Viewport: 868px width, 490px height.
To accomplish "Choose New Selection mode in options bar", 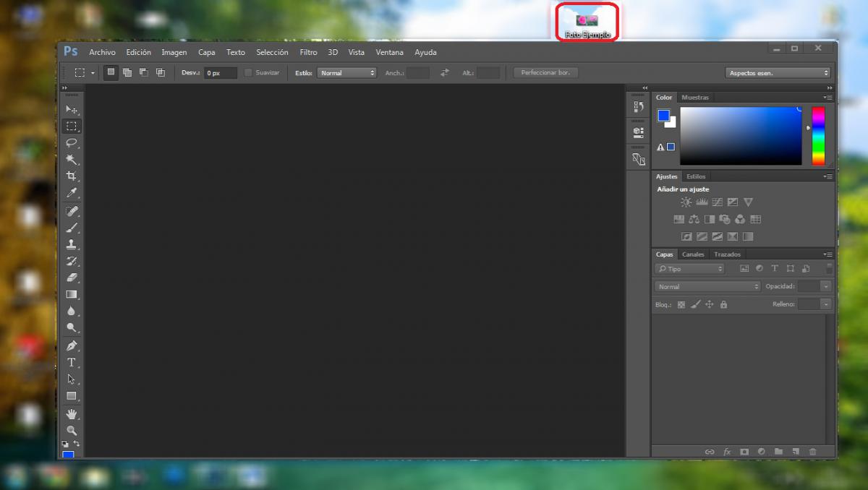I will (x=111, y=72).
